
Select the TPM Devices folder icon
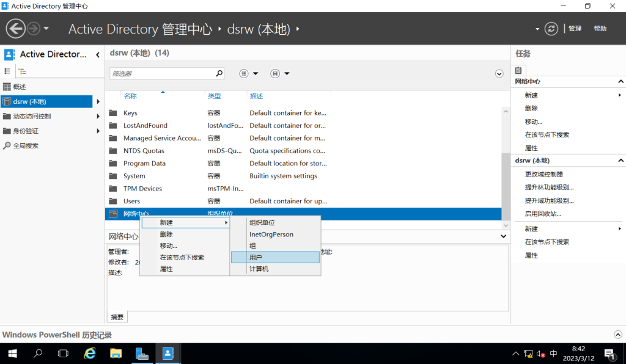pos(113,189)
